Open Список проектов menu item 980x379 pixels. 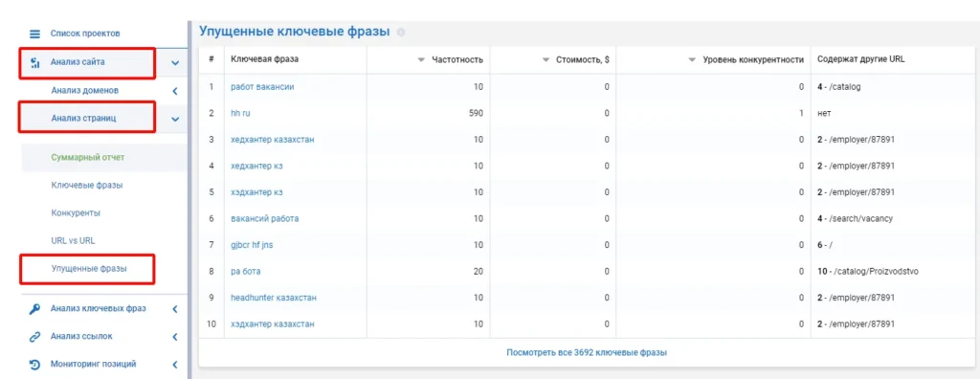point(85,33)
